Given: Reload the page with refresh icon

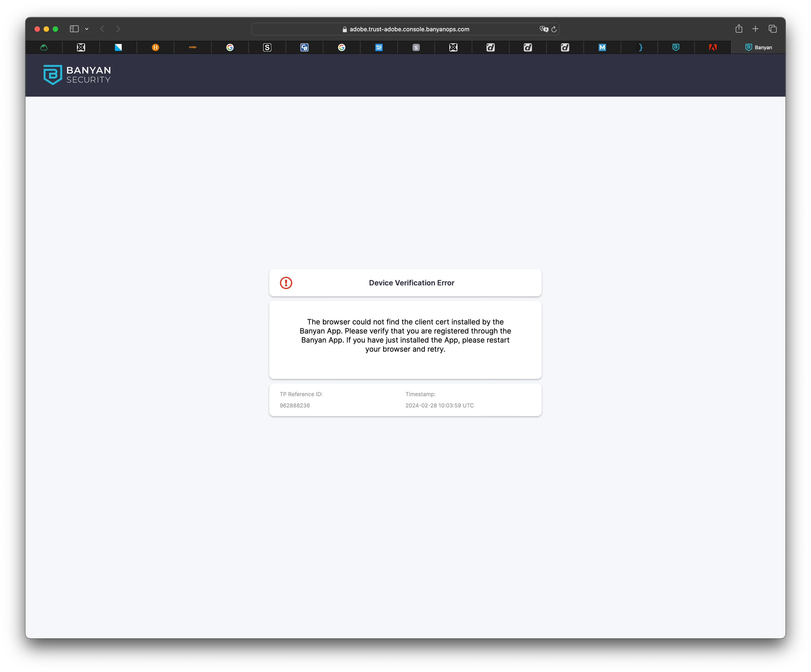Looking at the screenshot, I should [554, 29].
